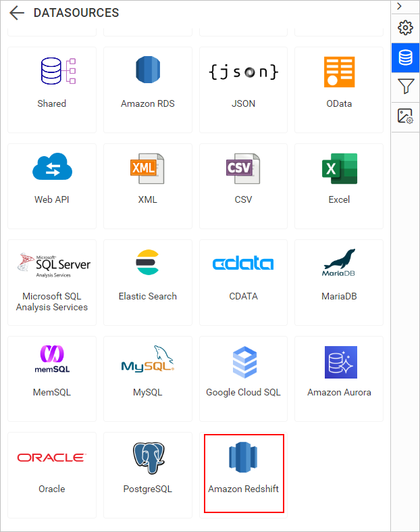Screen dimensions: 420x532
Task: Click the 'XML' label text
Action: (x=147, y=199)
